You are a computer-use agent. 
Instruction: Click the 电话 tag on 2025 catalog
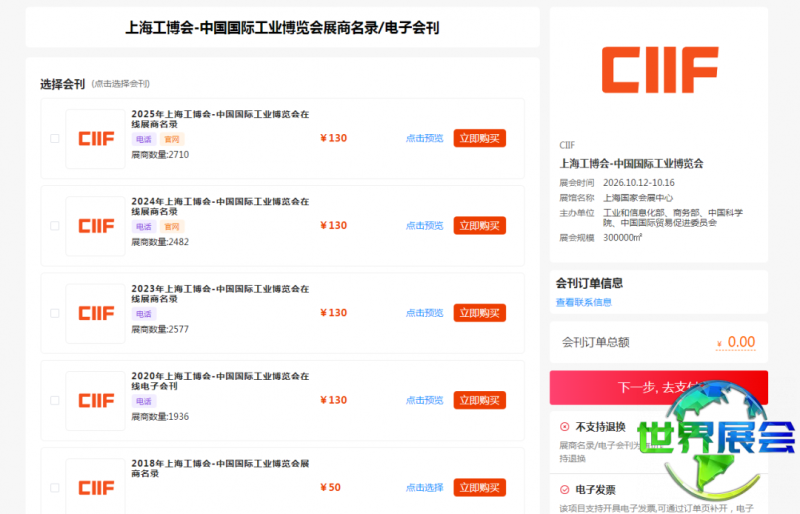(144, 140)
